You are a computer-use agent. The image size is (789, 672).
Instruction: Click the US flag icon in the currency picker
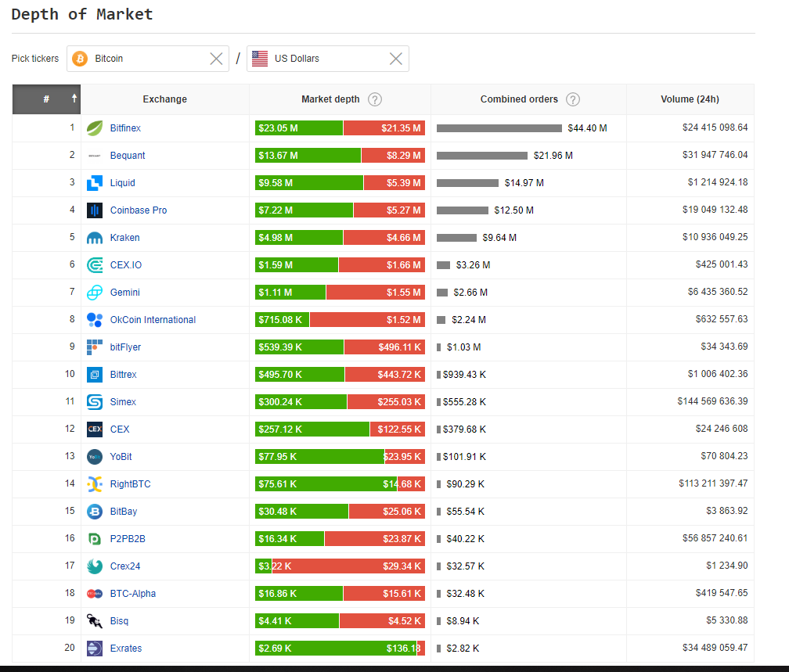[258, 58]
